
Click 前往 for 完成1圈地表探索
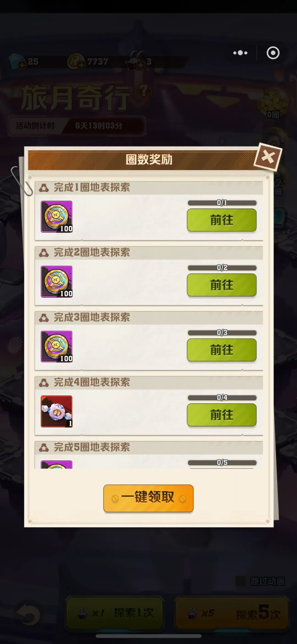222,220
